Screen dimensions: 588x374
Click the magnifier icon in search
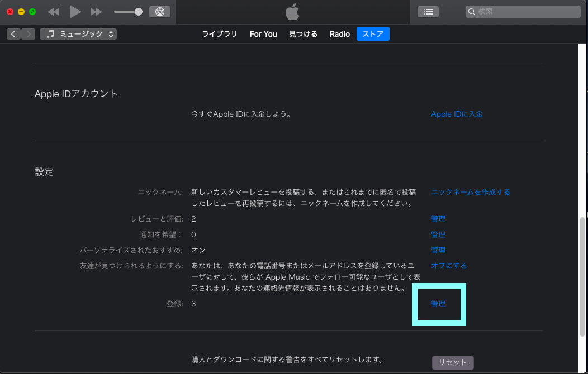[472, 12]
